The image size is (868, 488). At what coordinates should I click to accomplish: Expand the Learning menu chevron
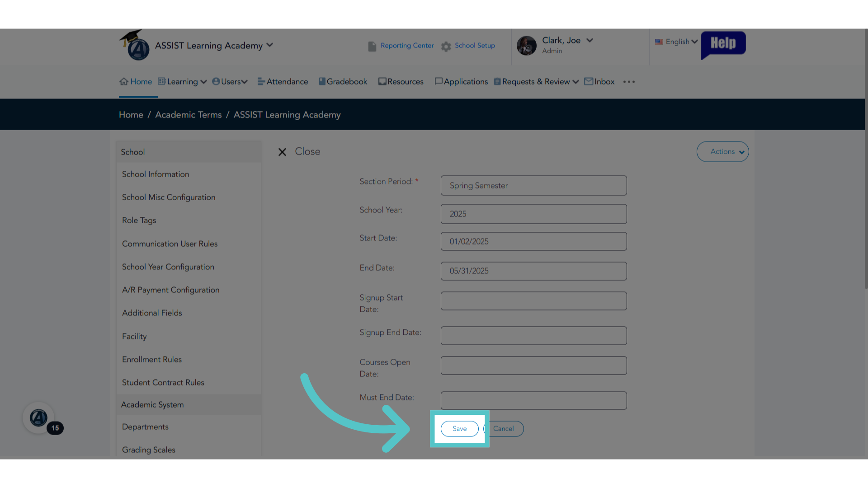coord(203,82)
